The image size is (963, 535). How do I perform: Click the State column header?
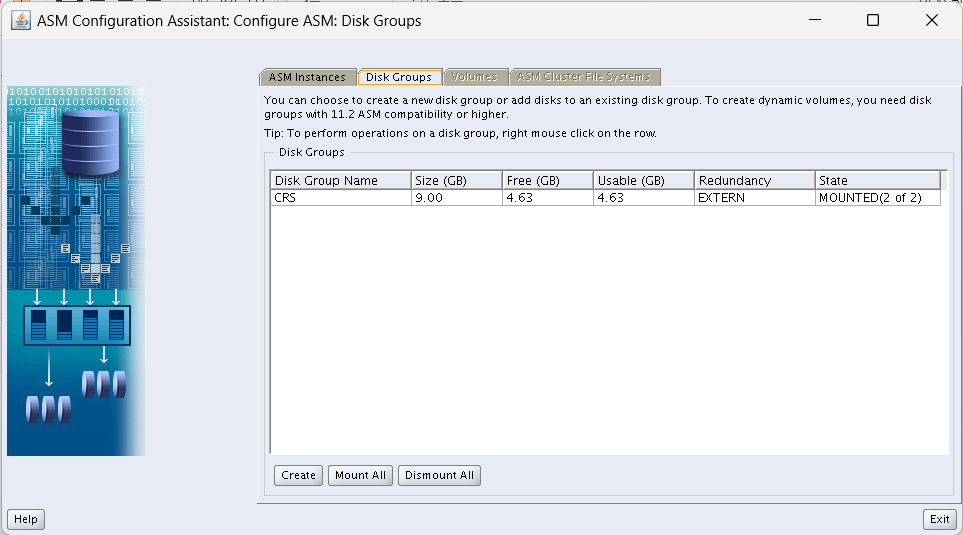(x=878, y=180)
